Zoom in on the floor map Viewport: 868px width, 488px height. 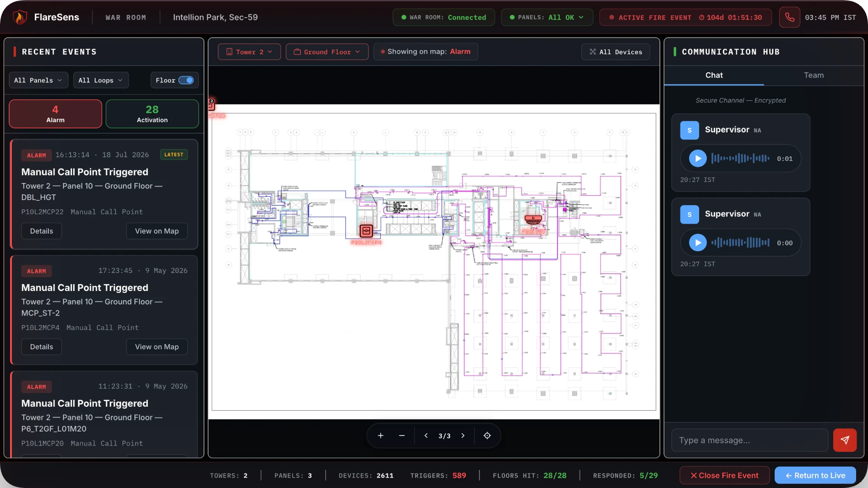pos(380,436)
